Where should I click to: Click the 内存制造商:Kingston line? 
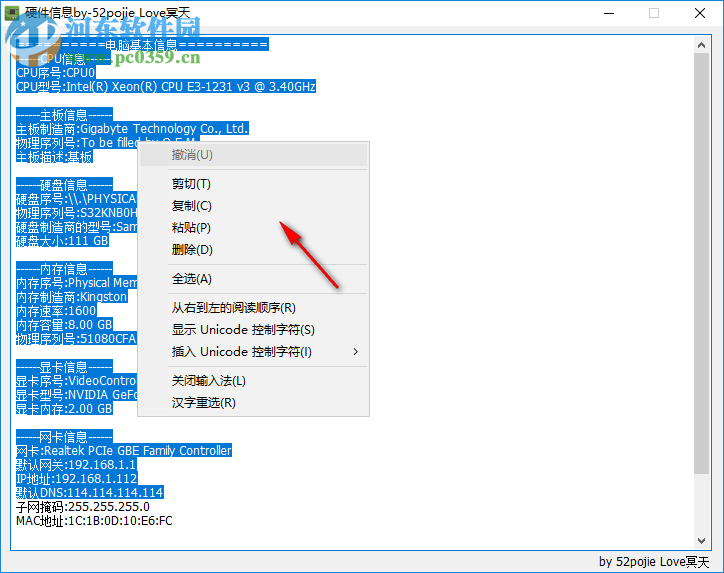click(x=72, y=296)
